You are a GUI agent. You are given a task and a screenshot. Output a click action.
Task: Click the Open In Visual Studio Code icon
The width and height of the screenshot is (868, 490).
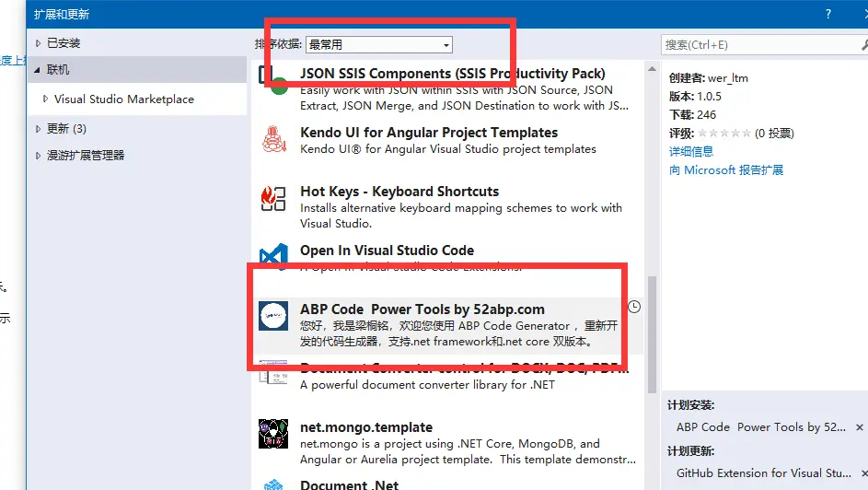click(273, 256)
